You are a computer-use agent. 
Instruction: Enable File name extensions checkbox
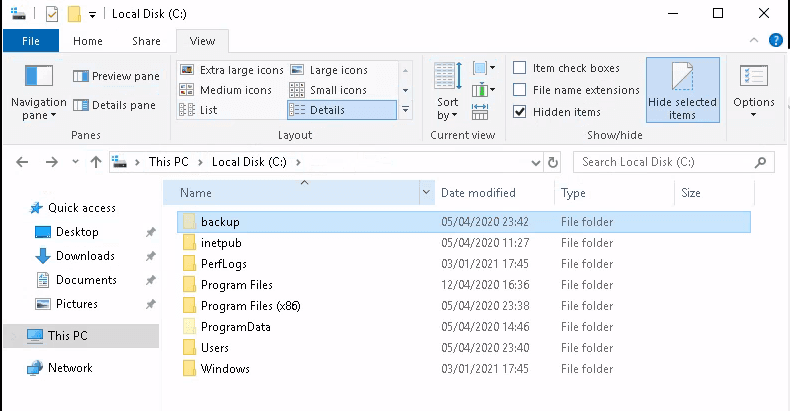[519, 90]
